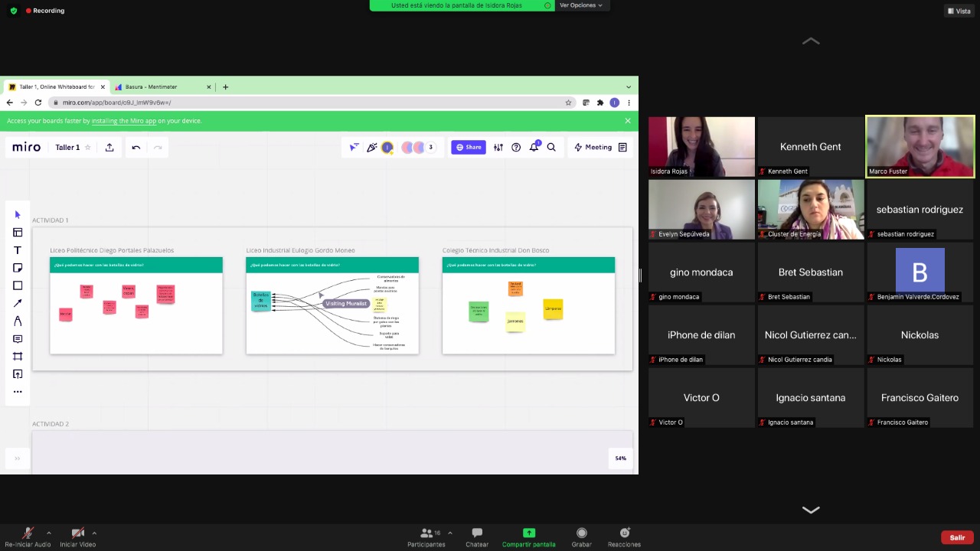
Task: Expand the audio options caret
Action: pyautogui.click(x=49, y=533)
